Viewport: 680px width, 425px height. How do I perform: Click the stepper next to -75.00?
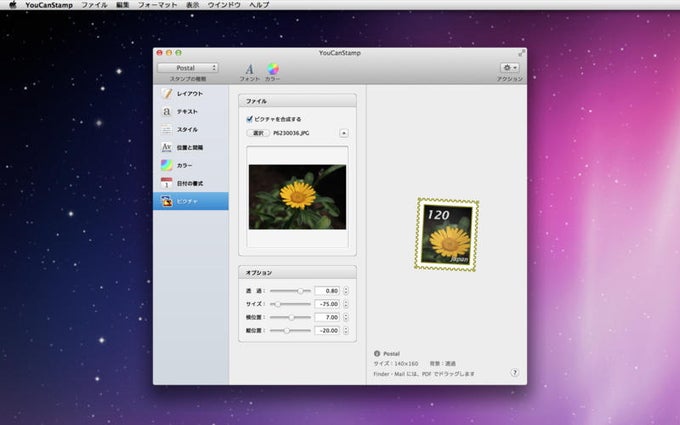tap(346, 304)
